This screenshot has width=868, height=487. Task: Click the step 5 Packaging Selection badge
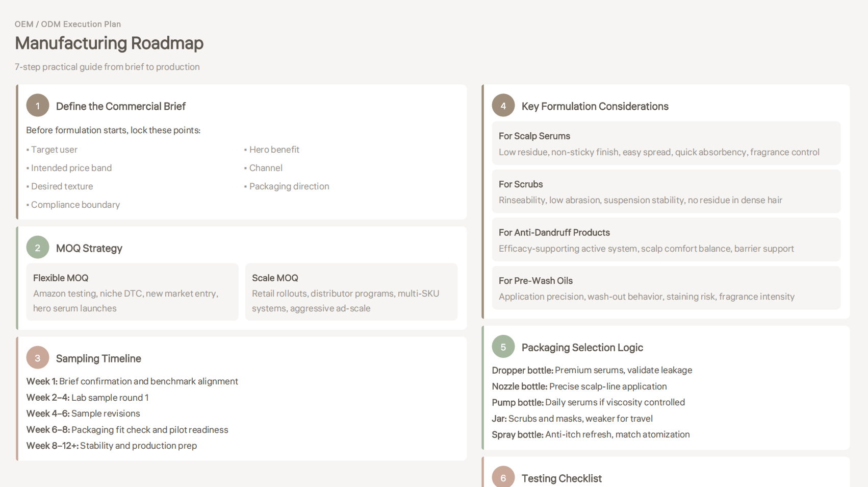point(503,346)
